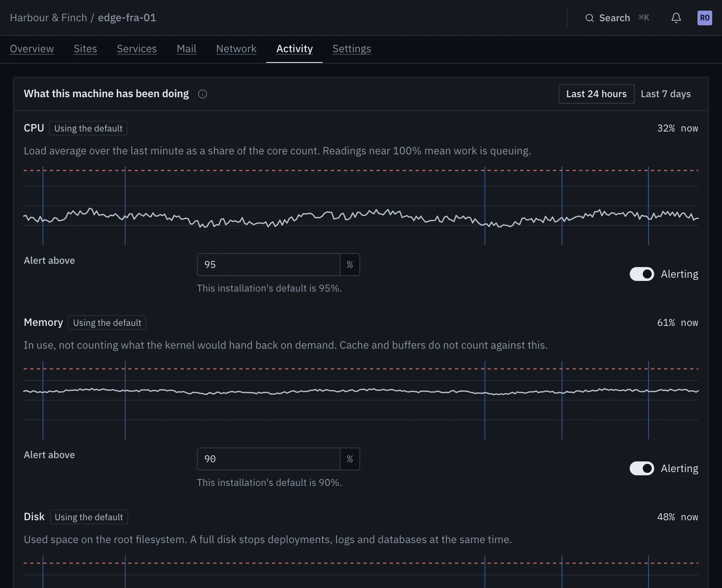Switch to the Network tab

pos(236,49)
